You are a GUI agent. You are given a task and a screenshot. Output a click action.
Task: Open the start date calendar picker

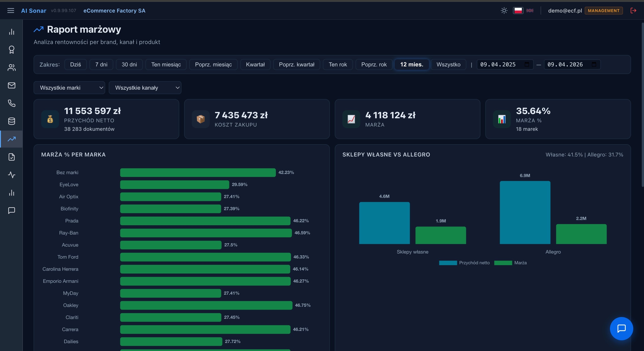point(527,64)
